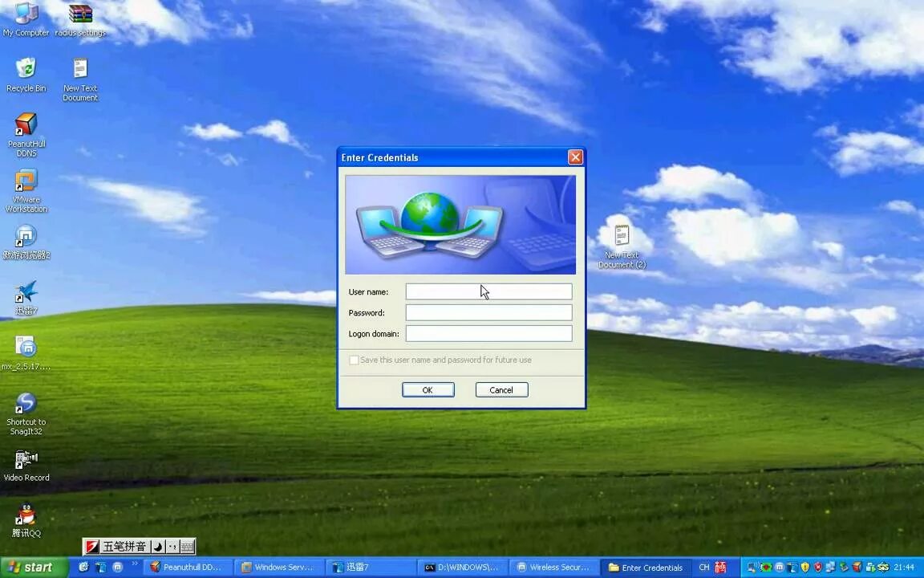The image size is (924, 578).
Task: Focus the Password field
Action: coord(488,312)
